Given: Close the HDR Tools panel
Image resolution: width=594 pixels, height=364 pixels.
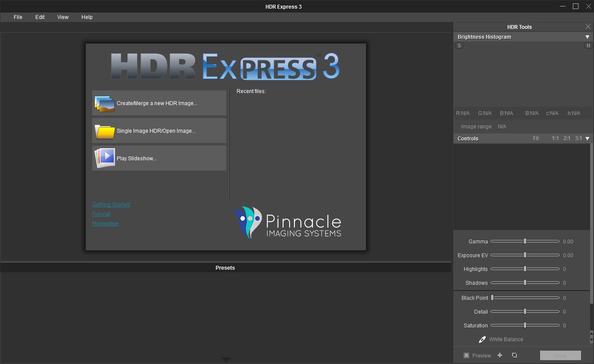Looking at the screenshot, I should click(588, 27).
